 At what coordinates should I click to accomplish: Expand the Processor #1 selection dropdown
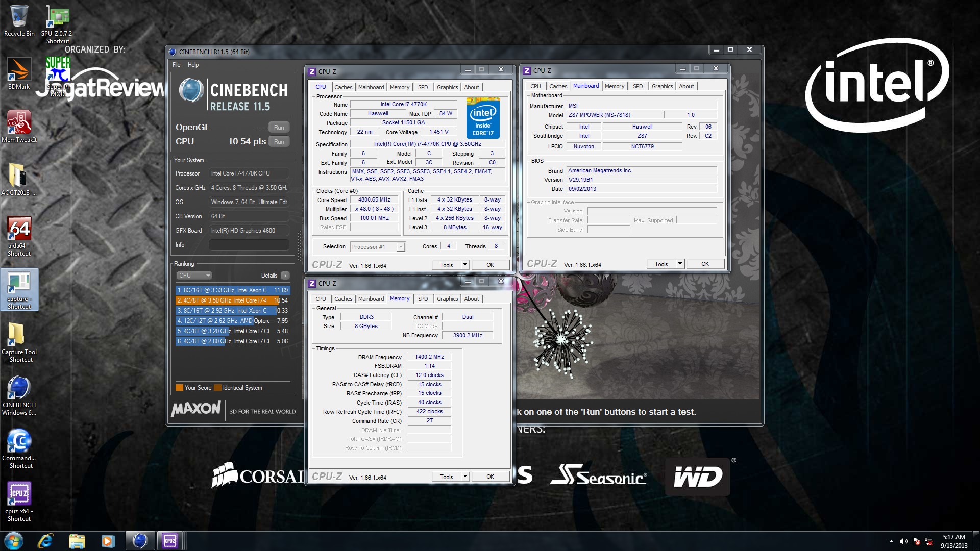(401, 247)
